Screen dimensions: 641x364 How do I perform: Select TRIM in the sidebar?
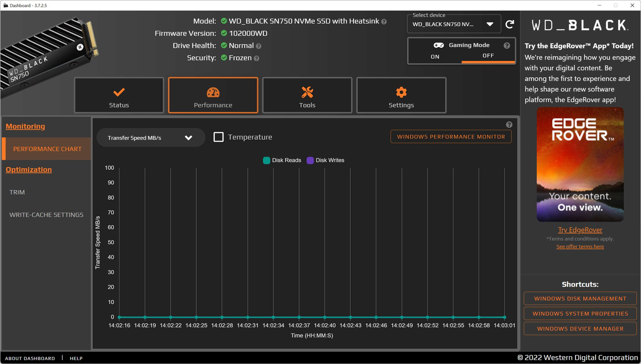pyautogui.click(x=17, y=192)
